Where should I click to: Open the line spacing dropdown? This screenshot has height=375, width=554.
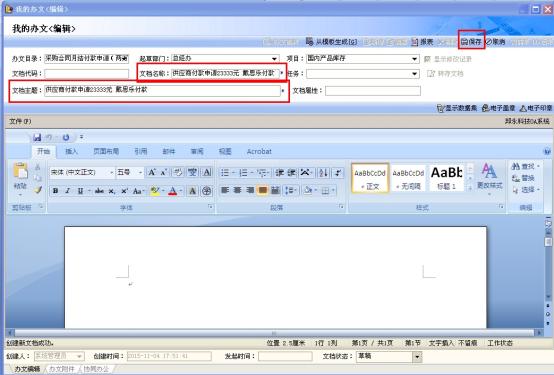point(291,191)
